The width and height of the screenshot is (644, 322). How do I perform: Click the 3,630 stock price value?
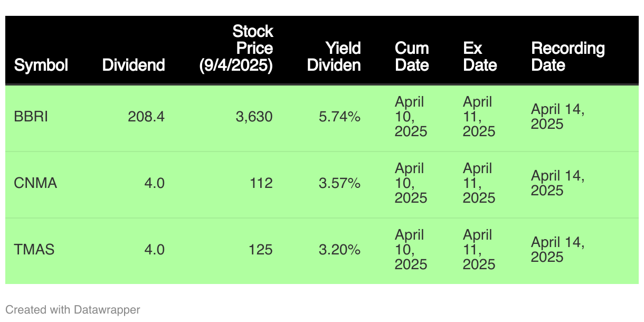pyautogui.click(x=254, y=117)
